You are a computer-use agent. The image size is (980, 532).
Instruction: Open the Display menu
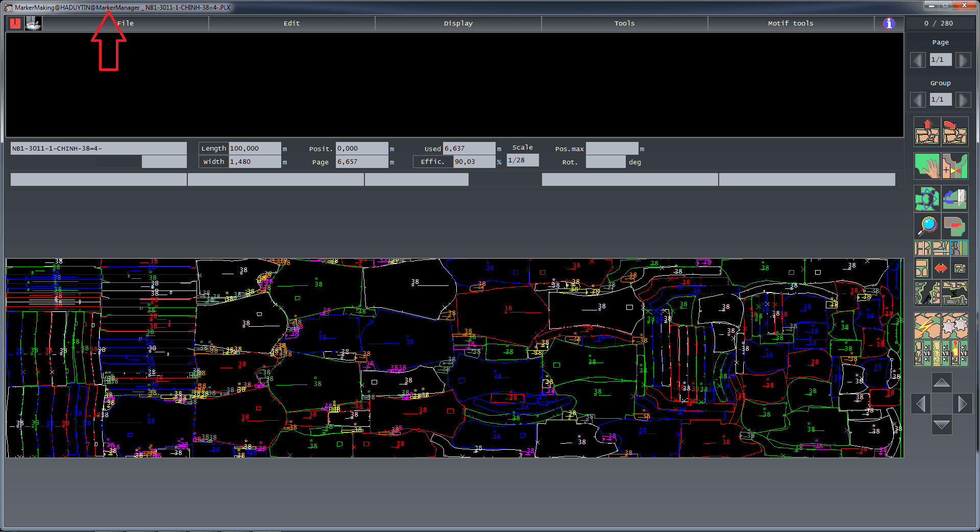458,23
